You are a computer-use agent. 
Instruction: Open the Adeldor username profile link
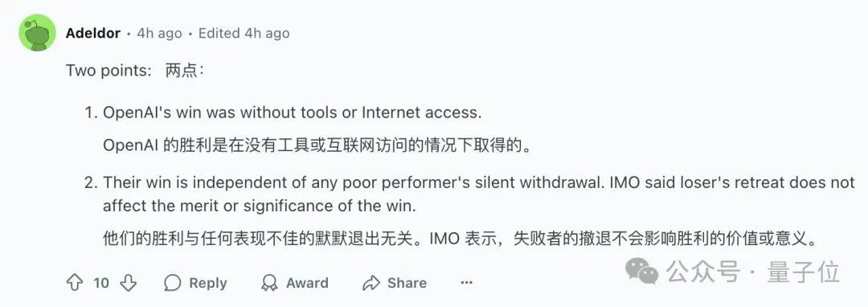93,33
